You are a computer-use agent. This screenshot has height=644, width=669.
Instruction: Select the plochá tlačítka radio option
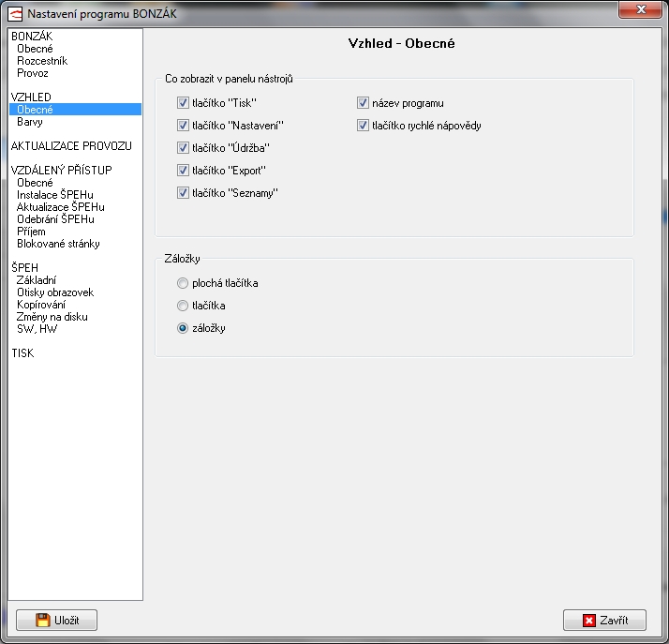[x=183, y=283]
